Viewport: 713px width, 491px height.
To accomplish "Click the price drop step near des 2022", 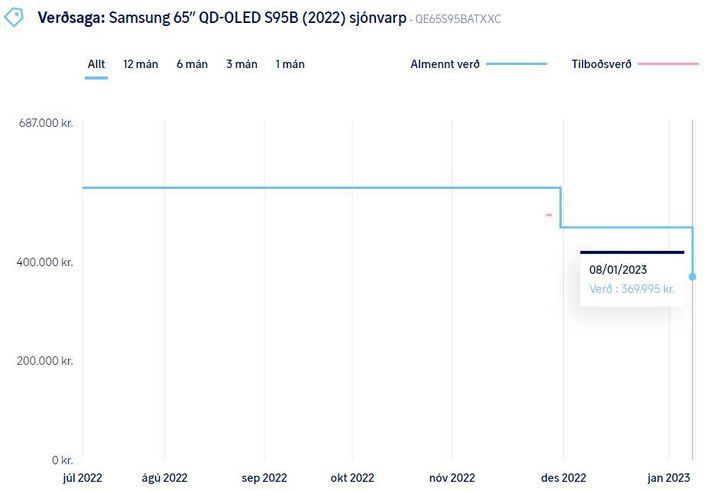I will tap(560, 208).
